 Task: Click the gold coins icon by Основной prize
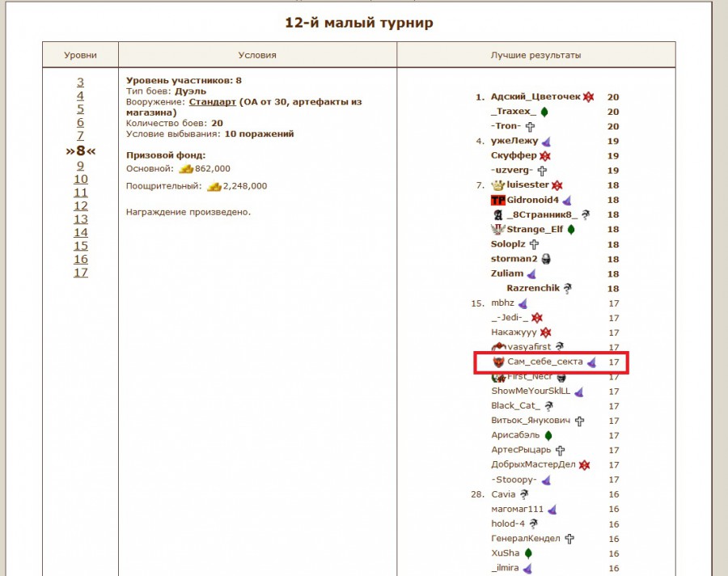coord(186,168)
